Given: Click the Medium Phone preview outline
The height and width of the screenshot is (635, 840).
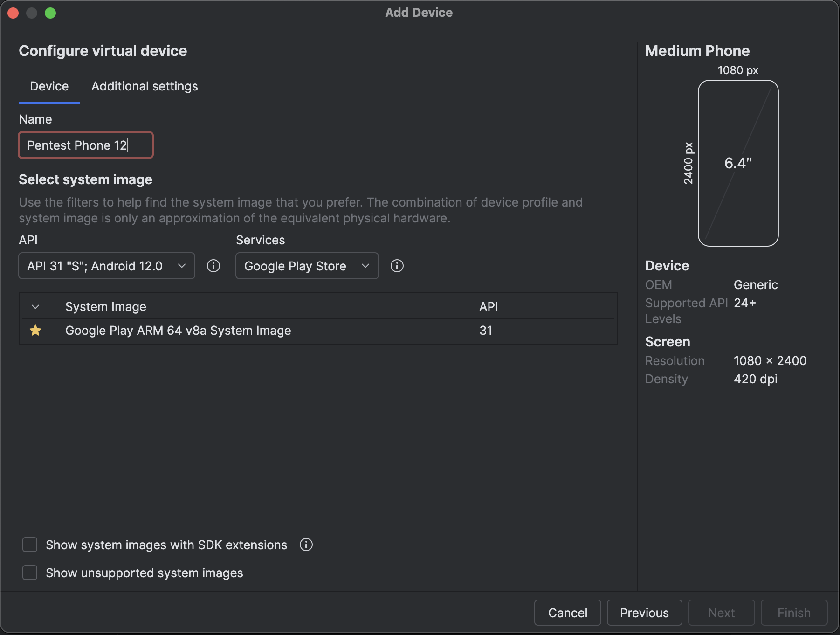Looking at the screenshot, I should 738,163.
